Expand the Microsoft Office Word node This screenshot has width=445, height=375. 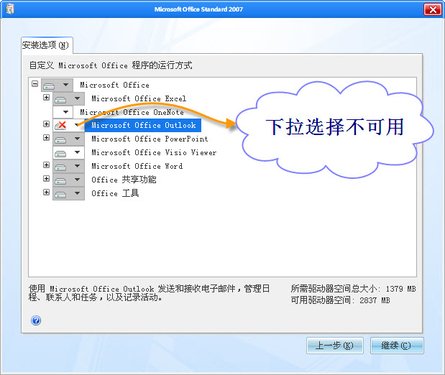pos(46,165)
